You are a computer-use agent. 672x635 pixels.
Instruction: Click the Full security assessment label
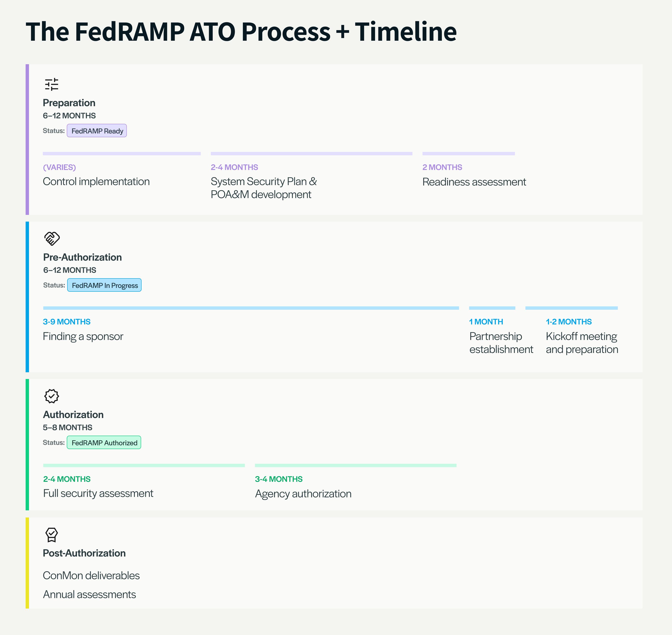[98, 494]
